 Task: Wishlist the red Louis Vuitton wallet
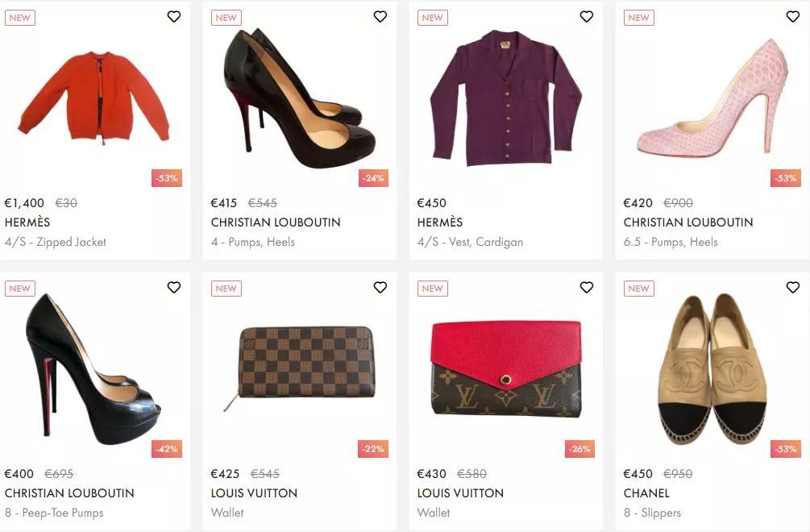pyautogui.click(x=587, y=288)
